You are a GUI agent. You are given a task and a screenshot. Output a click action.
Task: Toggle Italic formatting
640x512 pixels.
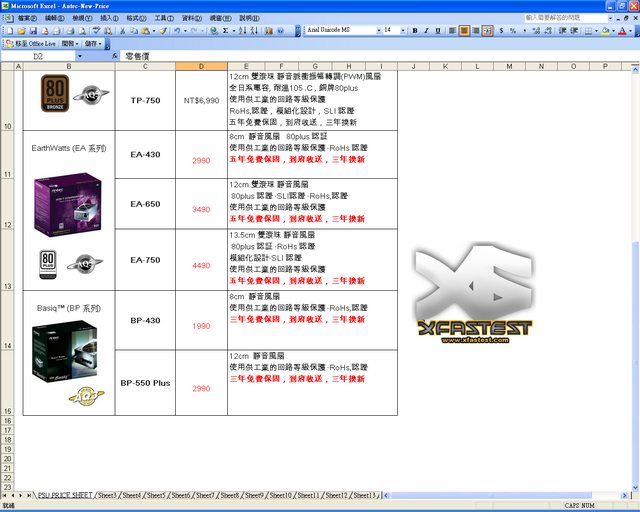[427, 31]
